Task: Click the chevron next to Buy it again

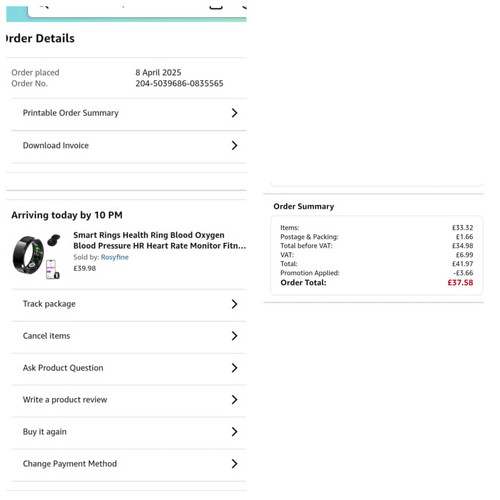Action: [234, 432]
